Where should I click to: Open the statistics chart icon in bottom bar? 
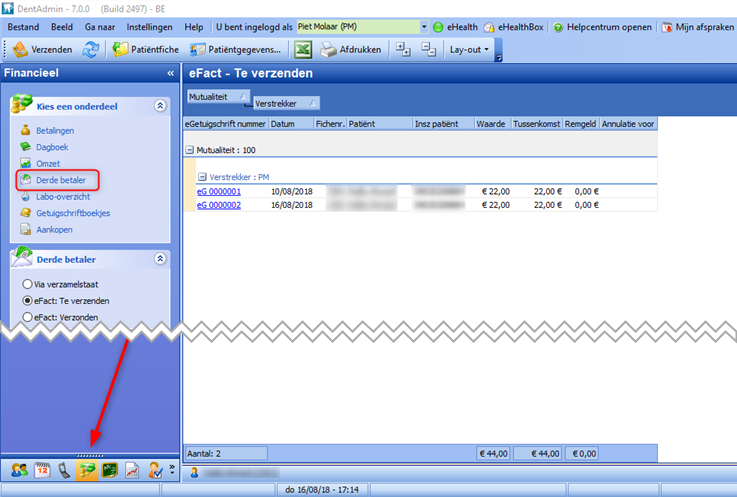click(132, 470)
